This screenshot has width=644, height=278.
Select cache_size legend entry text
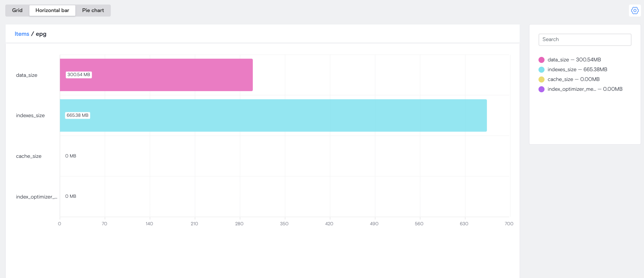click(573, 79)
